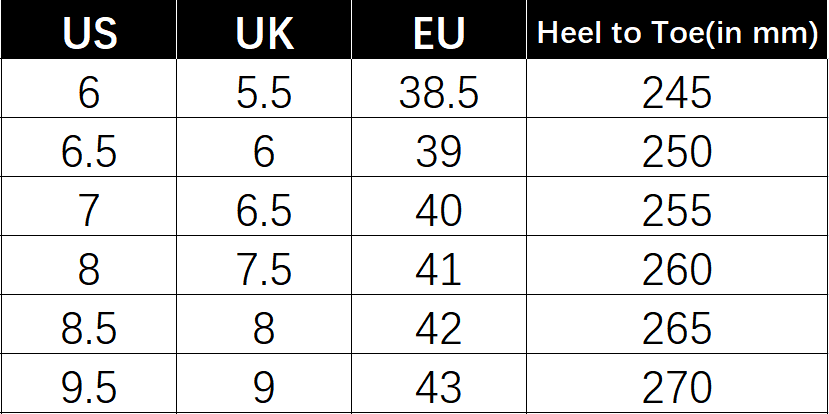829x414 pixels.
Task: Select the 265 mm cell
Action: click(x=677, y=324)
